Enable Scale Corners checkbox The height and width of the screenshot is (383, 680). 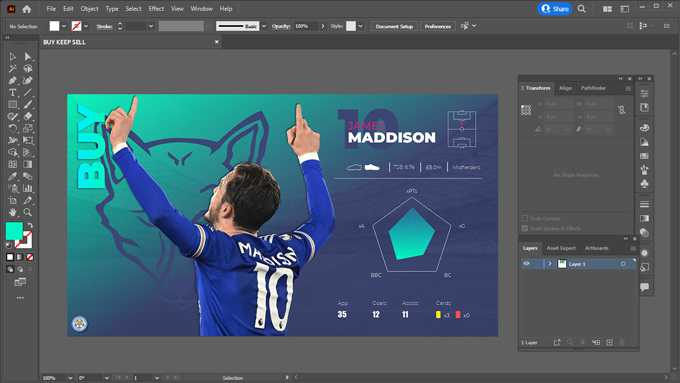[x=525, y=218]
